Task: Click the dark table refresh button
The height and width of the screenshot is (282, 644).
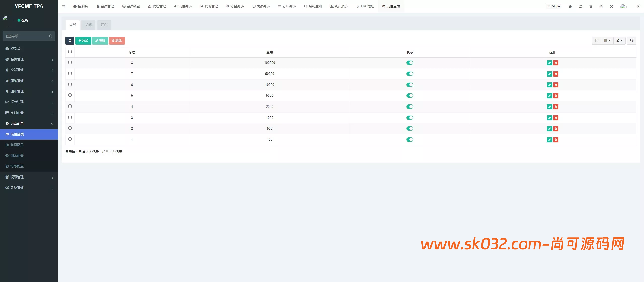Action: click(70, 41)
